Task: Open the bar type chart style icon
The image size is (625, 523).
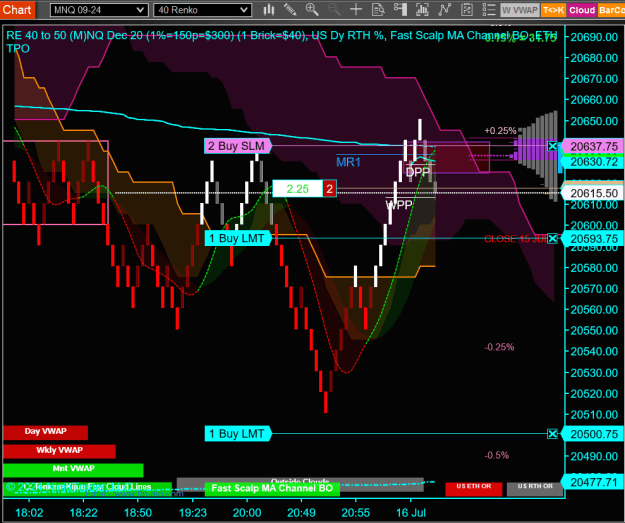Action: tap(269, 10)
